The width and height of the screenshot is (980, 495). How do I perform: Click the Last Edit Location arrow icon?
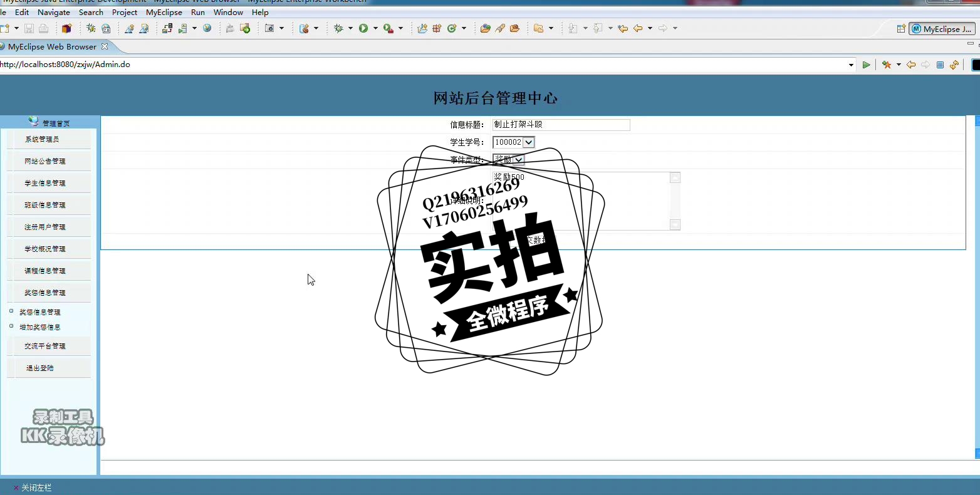tap(622, 28)
